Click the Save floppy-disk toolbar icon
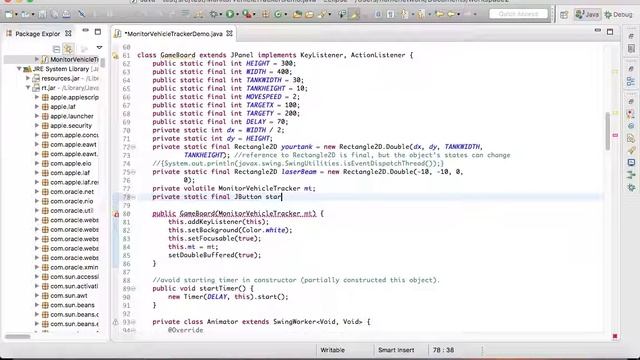640x360 pixels. [x=42, y=14]
